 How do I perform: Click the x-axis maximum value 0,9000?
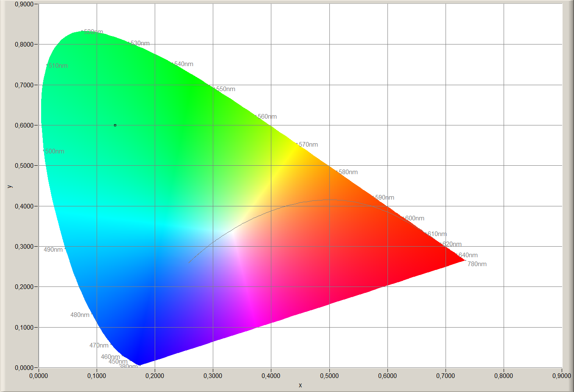coord(562,376)
